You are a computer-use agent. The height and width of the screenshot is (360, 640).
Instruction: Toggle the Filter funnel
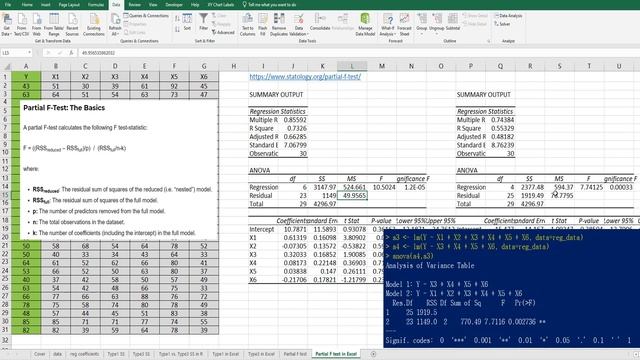203,22
